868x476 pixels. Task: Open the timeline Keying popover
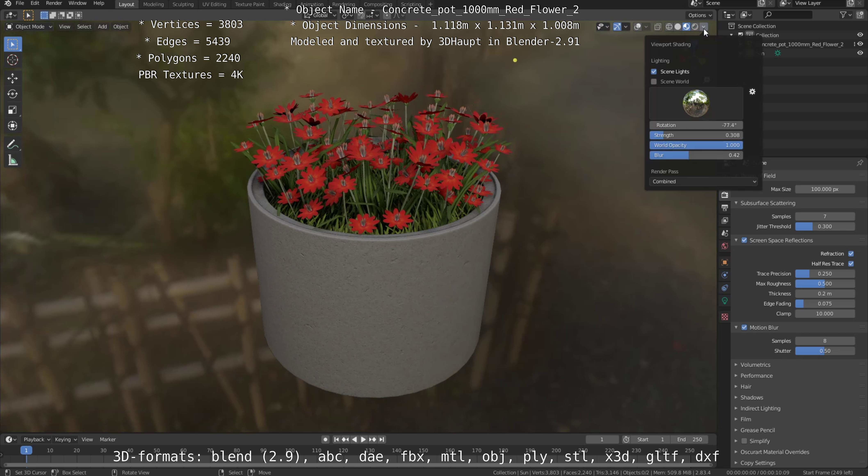(x=66, y=440)
